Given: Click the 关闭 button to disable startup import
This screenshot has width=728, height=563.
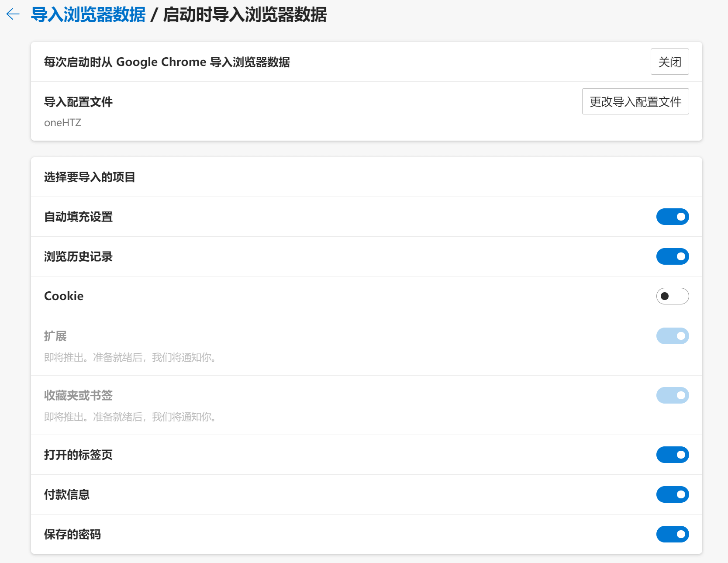Looking at the screenshot, I should 669,62.
